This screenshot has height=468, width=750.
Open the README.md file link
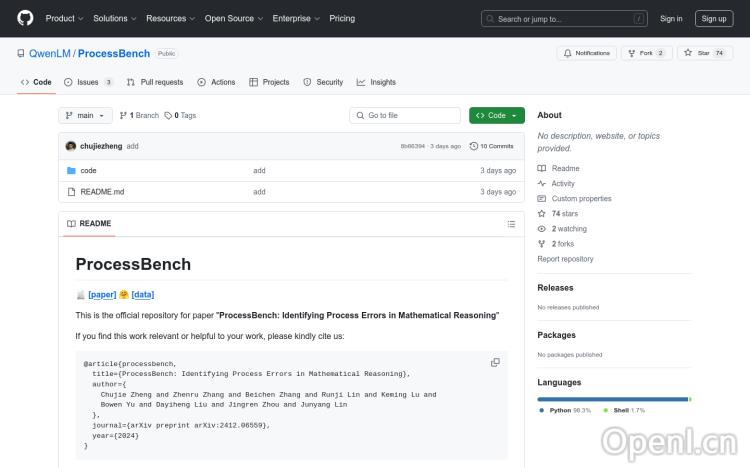pyautogui.click(x=102, y=192)
